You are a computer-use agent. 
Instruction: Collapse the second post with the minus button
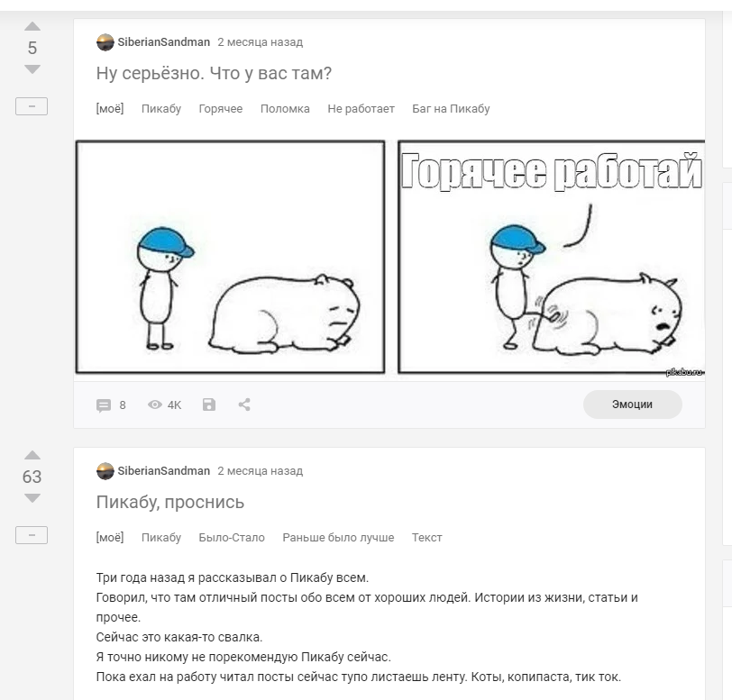[32, 535]
